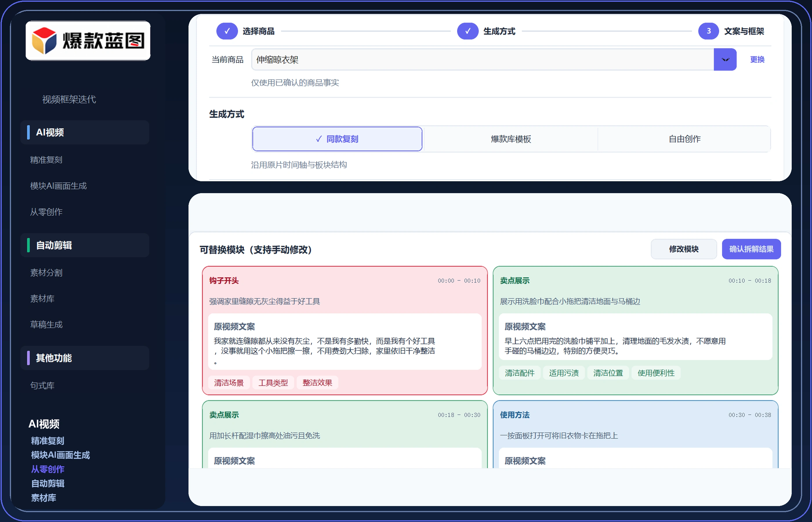Open 模块AI画面生成 in sidebar menu

pos(58,186)
